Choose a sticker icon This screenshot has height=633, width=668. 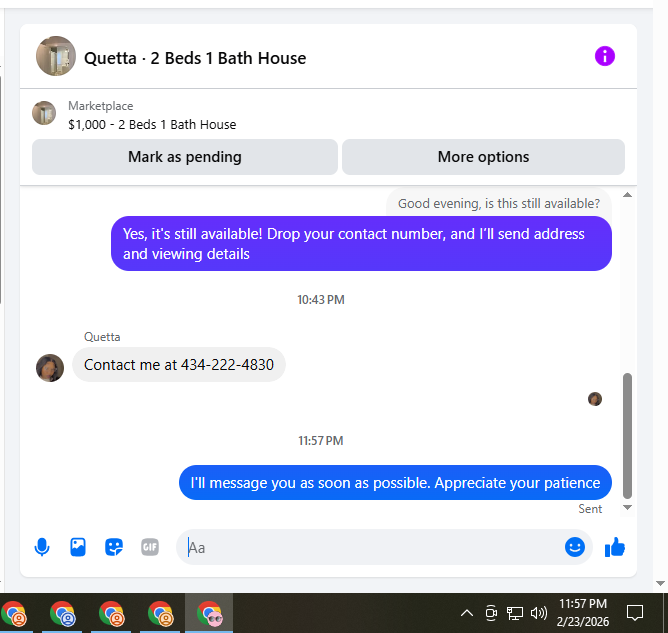pyautogui.click(x=114, y=547)
